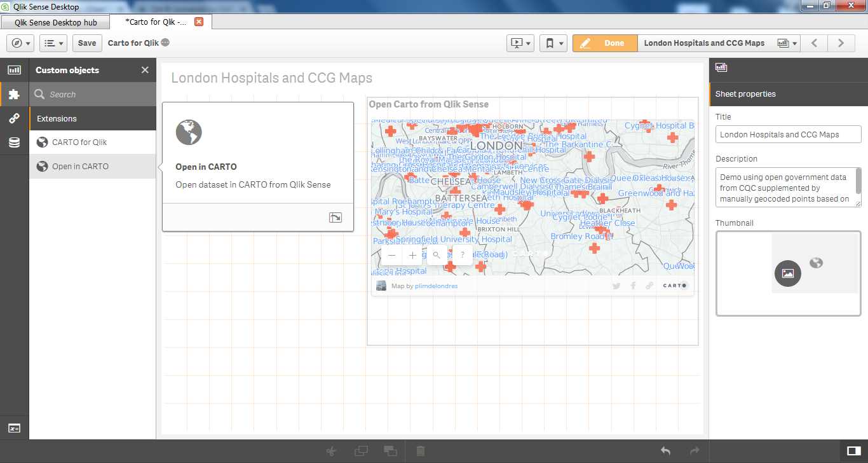Open the global list menu dropdown

53,43
